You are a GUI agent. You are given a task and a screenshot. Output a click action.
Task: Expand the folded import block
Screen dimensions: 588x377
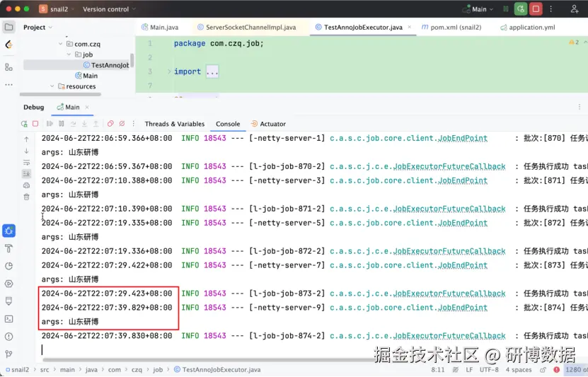[x=212, y=71]
